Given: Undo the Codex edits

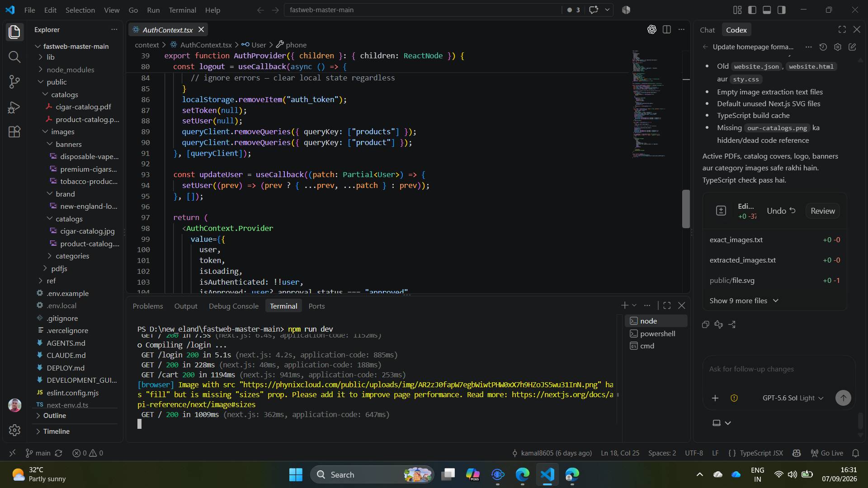Looking at the screenshot, I should point(781,211).
